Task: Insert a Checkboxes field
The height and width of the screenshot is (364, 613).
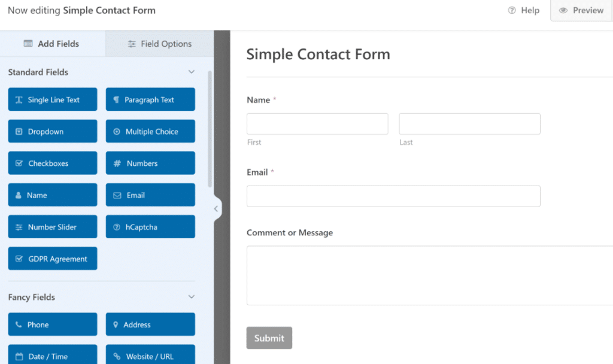Action: tap(52, 163)
